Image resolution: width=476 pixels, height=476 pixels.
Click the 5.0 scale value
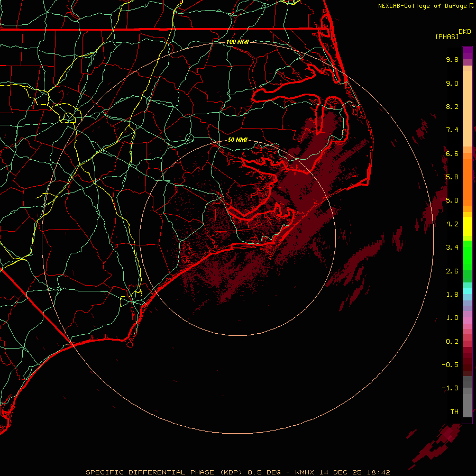(452, 200)
